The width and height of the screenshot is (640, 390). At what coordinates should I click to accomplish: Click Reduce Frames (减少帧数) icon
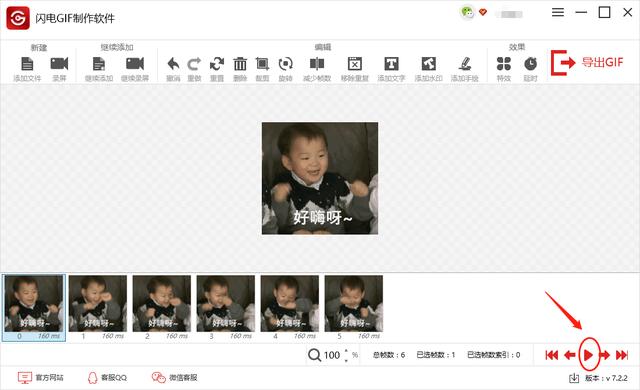click(x=317, y=64)
